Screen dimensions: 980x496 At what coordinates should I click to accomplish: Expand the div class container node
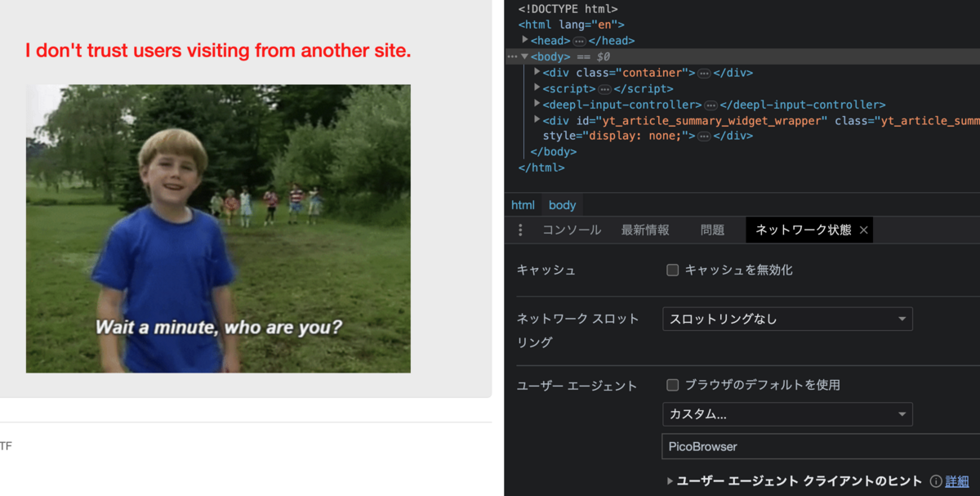click(x=537, y=72)
